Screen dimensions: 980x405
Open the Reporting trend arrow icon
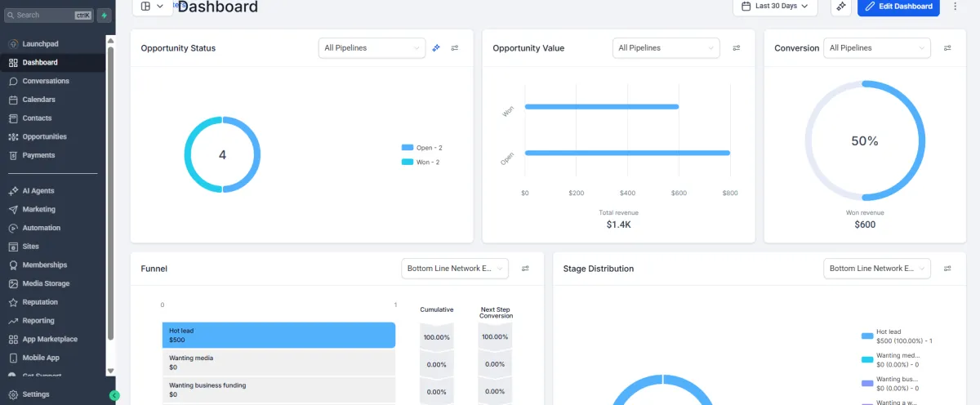(x=13, y=321)
